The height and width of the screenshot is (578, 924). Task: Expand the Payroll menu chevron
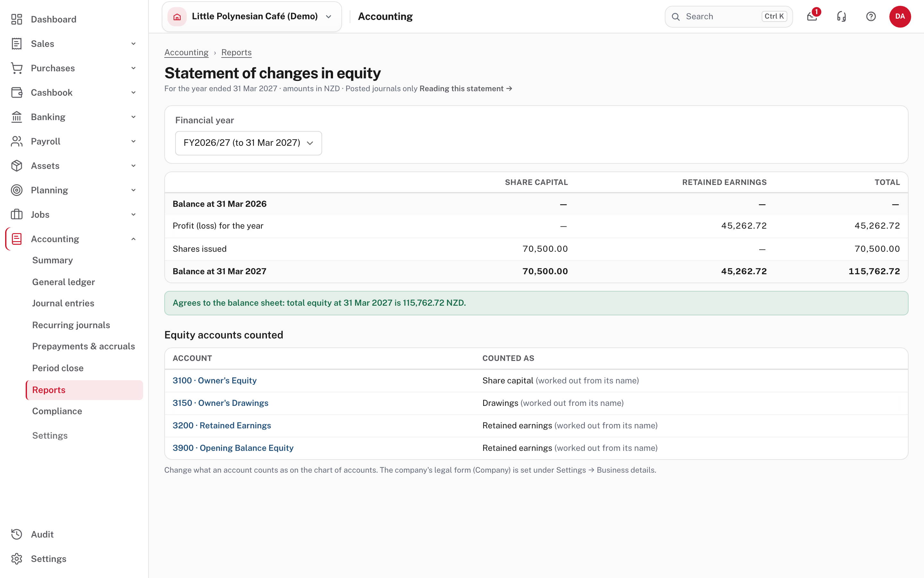[x=134, y=141]
